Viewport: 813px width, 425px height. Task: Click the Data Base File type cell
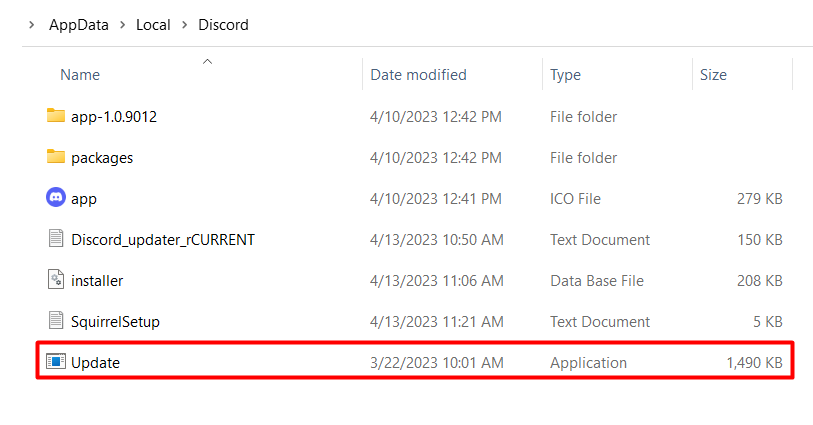597,280
